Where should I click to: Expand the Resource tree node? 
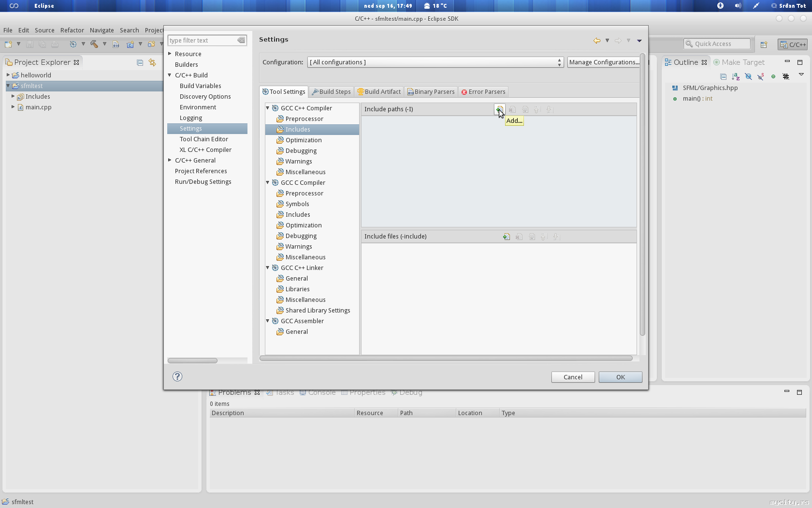[170, 54]
